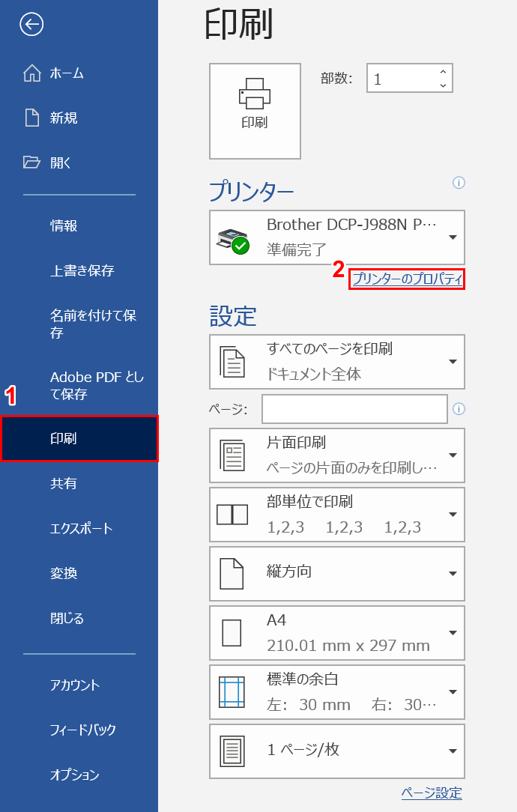Click the Brother printer device icon
Screen dimensions: 517x812
tap(232, 240)
